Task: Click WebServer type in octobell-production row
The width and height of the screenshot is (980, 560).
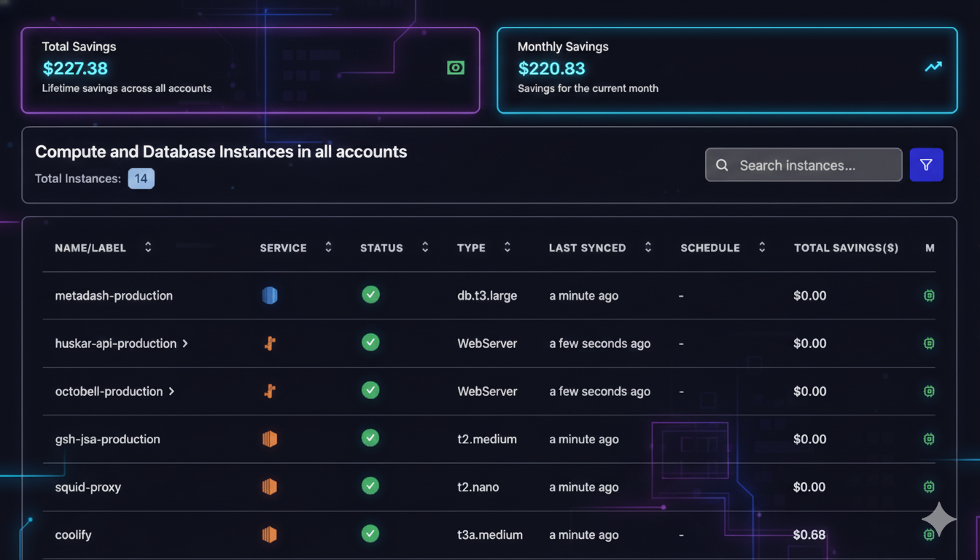Action: 487,392
